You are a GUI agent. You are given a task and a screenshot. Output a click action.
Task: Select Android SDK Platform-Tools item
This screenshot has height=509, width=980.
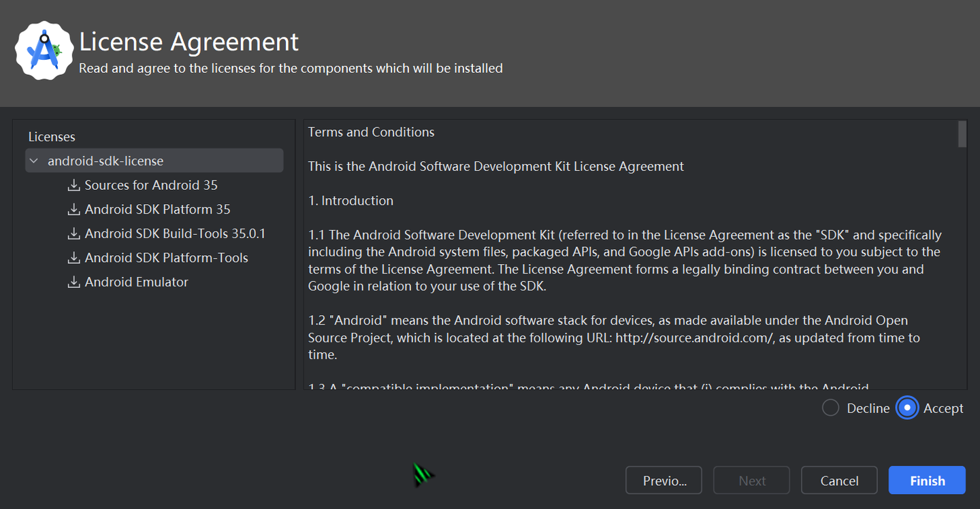pyautogui.click(x=166, y=258)
